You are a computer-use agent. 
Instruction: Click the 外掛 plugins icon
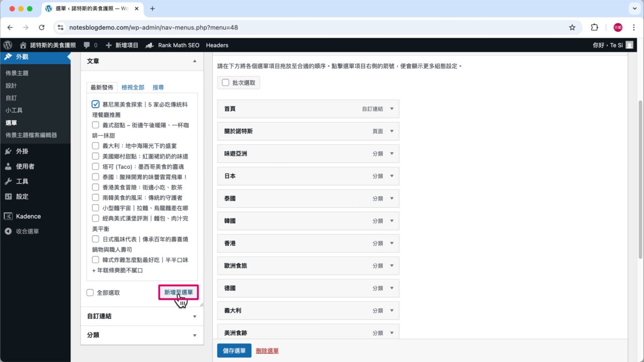pyautogui.click(x=8, y=151)
